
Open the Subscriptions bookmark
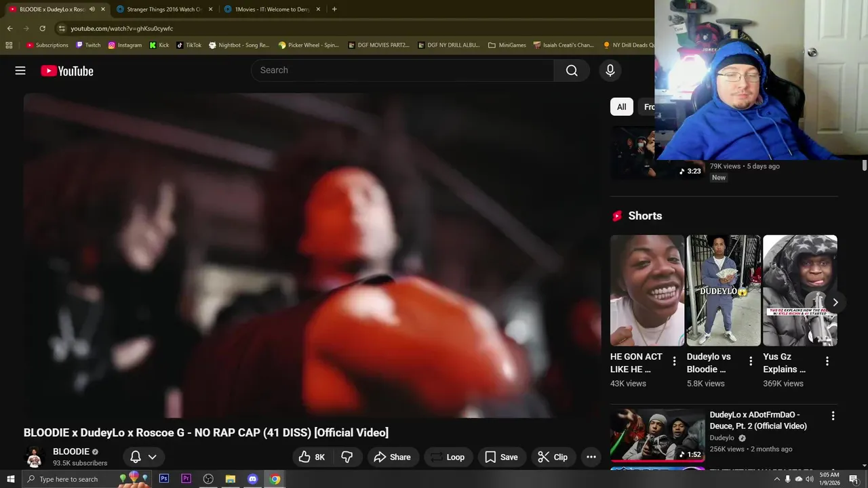[47, 45]
